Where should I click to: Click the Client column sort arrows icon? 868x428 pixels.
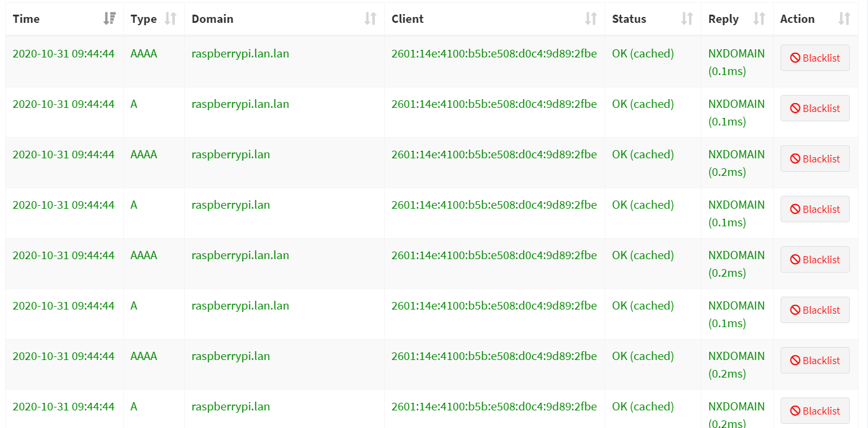pyautogui.click(x=591, y=19)
